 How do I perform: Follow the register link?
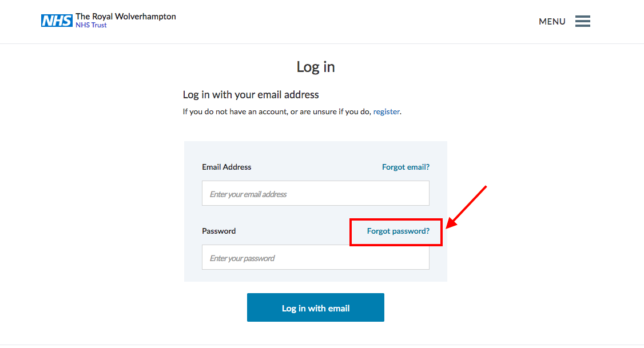click(x=386, y=111)
